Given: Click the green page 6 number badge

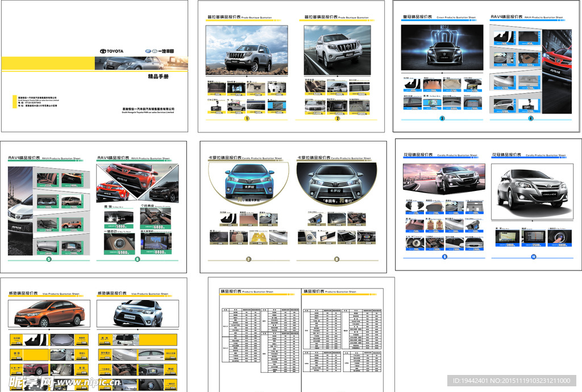Looking at the screenshot, I should [138, 259].
